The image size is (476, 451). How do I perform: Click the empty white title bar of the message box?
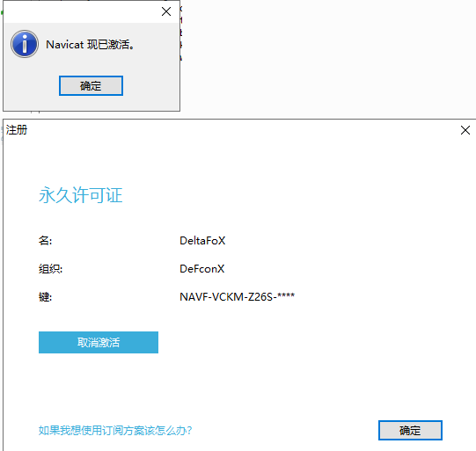pyautogui.click(x=82, y=11)
